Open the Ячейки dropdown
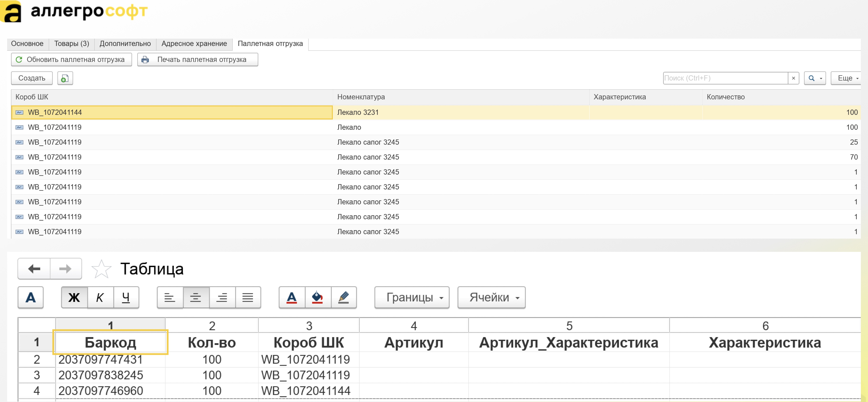Screen dimensions: 868x402 pyautogui.click(x=491, y=298)
